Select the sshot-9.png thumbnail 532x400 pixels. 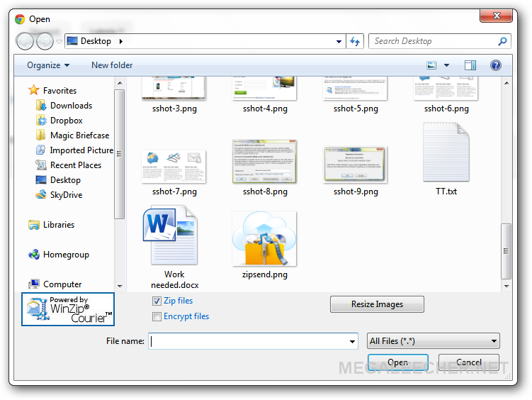click(355, 165)
